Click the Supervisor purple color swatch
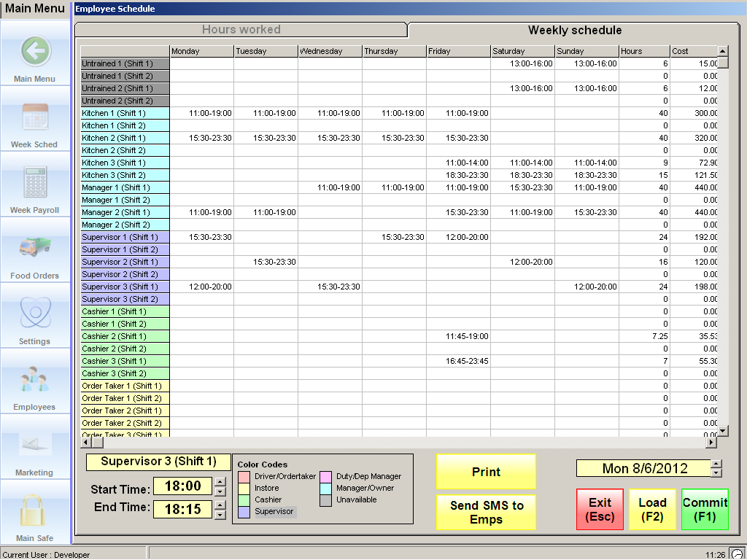 click(244, 512)
